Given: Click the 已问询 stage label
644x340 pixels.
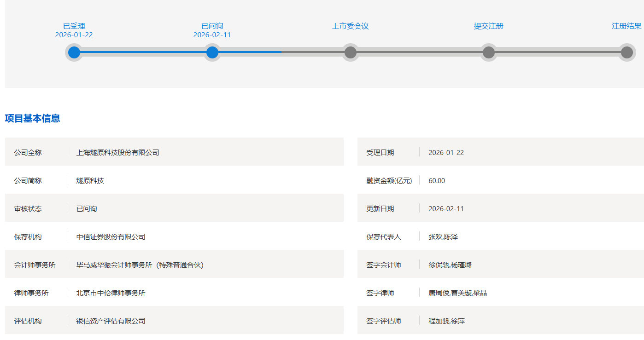Looking at the screenshot, I should point(212,26).
